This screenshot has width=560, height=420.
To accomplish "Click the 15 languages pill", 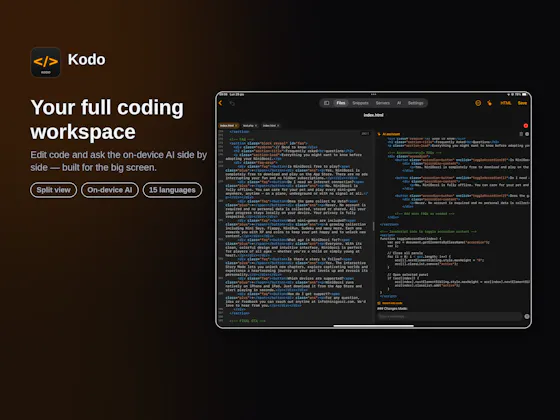I will pos(172,190).
